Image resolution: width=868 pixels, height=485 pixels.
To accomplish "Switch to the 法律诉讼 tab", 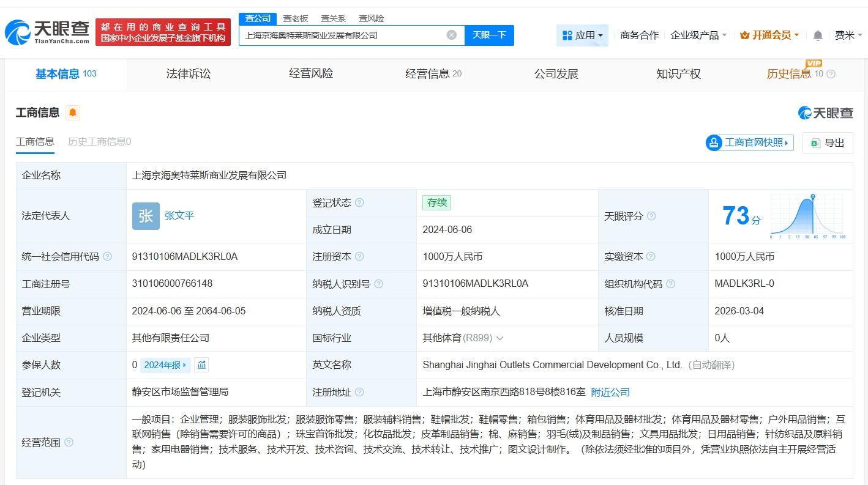I will pos(189,74).
